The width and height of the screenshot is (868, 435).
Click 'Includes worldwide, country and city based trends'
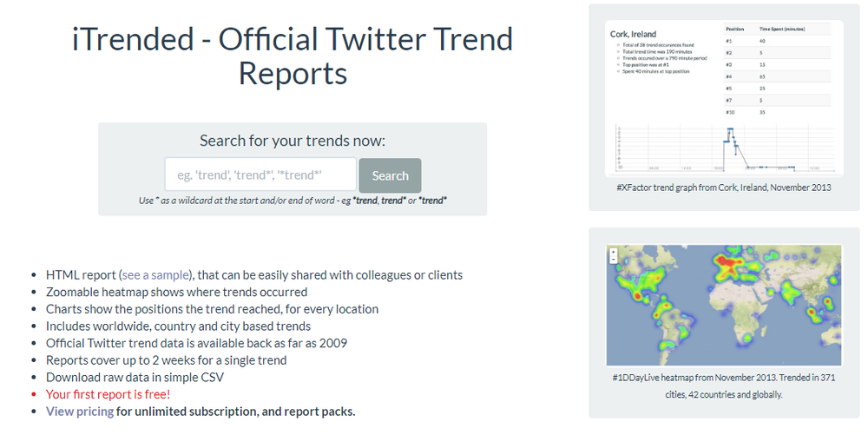(178, 326)
